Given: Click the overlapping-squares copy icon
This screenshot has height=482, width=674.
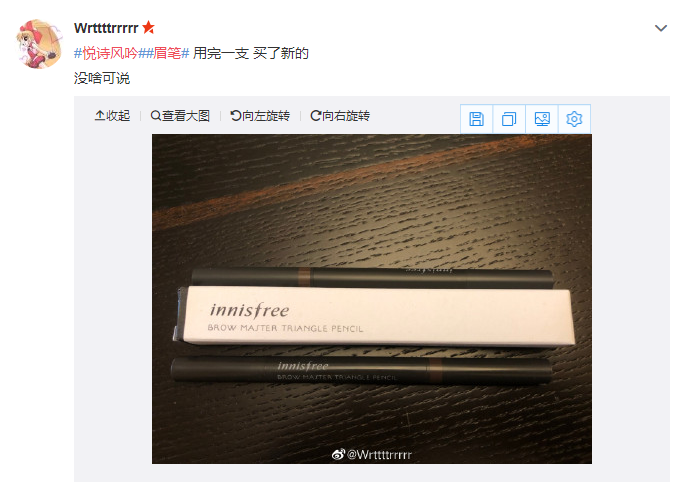Looking at the screenshot, I should point(509,119).
